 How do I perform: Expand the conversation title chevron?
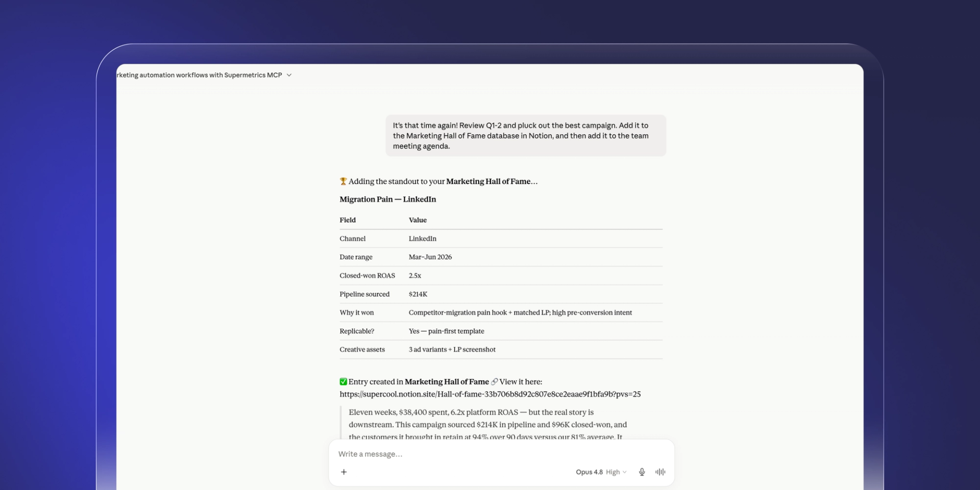point(289,75)
